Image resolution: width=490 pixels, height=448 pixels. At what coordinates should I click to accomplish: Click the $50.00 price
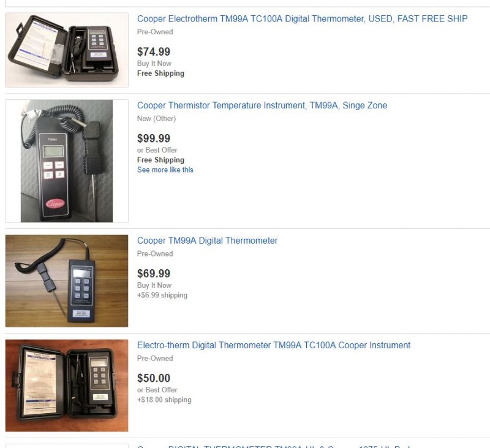pyautogui.click(x=154, y=378)
